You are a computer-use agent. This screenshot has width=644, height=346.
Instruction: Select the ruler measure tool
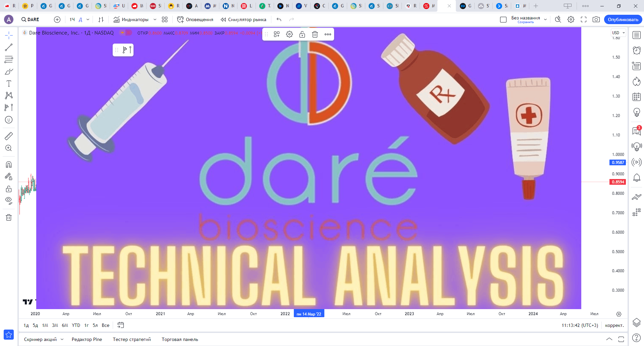pos(9,136)
